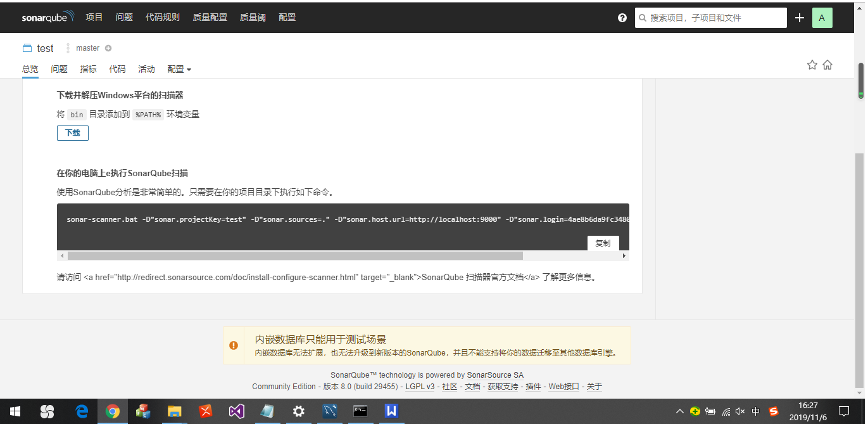Open the colored blocks app in the taskbar
The width and height of the screenshot is (868, 424).
tap(144, 411)
